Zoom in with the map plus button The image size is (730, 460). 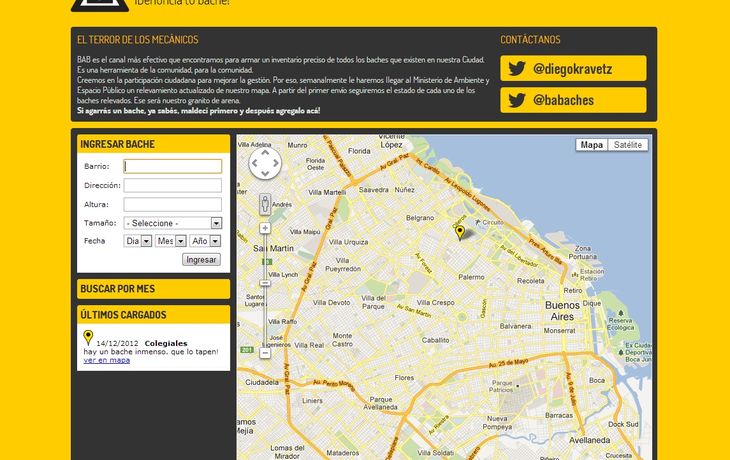click(x=265, y=228)
